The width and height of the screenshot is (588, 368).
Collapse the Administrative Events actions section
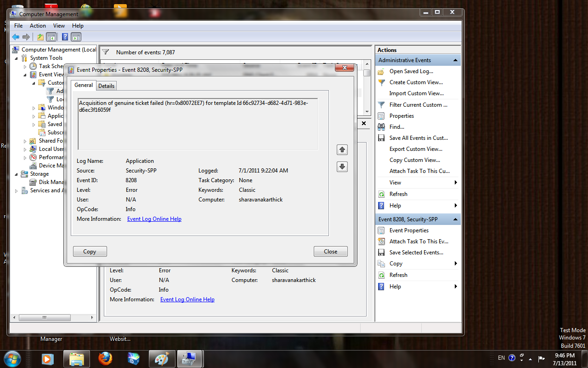point(455,60)
